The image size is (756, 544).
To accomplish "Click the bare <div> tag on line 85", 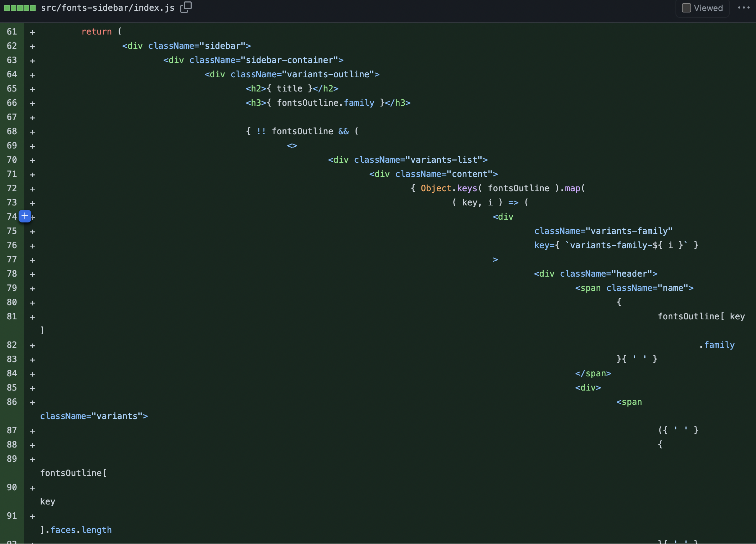I will pyautogui.click(x=588, y=388).
